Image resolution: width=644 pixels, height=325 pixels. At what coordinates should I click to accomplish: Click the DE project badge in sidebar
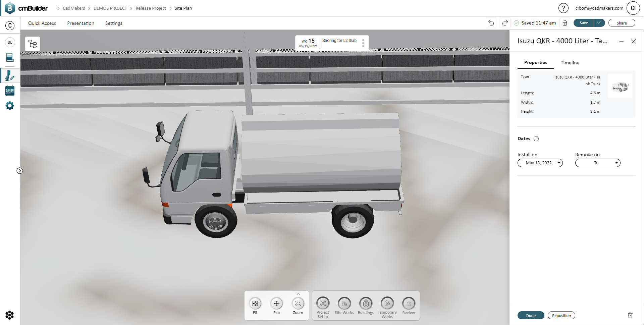click(x=10, y=42)
